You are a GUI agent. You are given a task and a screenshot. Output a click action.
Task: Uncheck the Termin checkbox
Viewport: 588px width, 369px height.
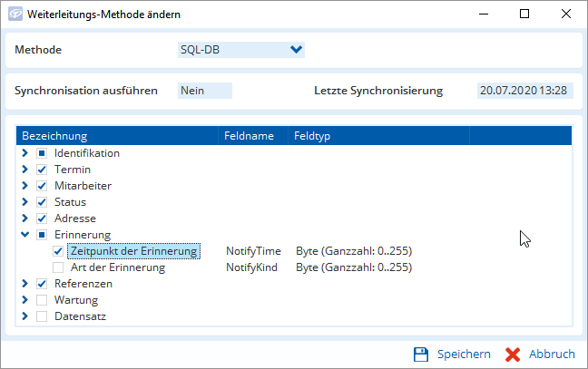pos(42,170)
